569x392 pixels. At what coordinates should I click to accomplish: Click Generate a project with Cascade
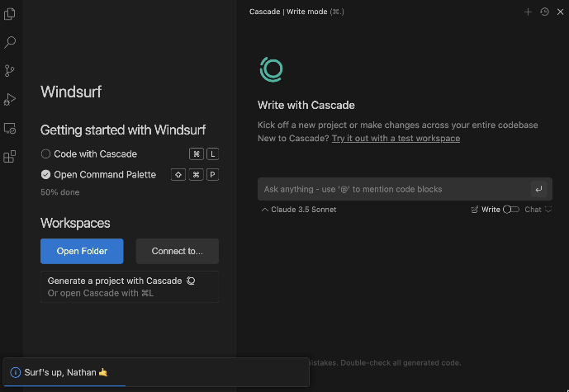(x=115, y=281)
